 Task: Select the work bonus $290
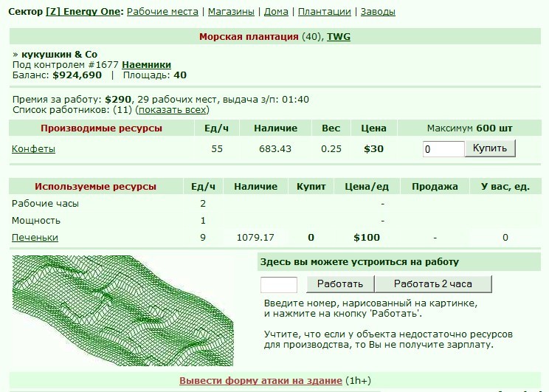point(118,100)
